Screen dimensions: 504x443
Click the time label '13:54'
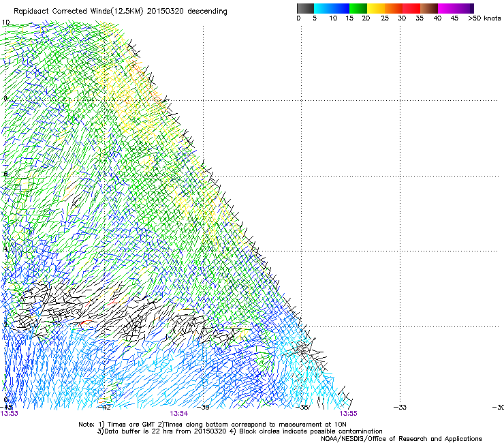point(178,414)
